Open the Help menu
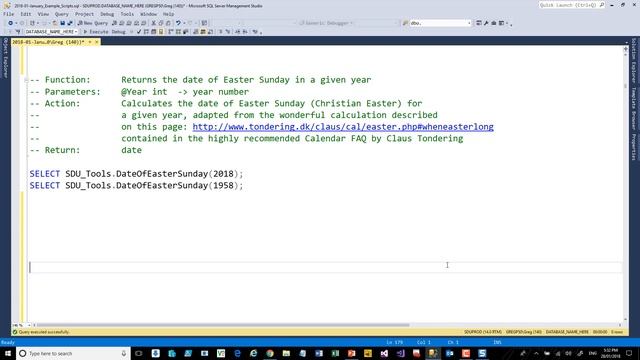The width and height of the screenshot is (640, 360). point(168,14)
